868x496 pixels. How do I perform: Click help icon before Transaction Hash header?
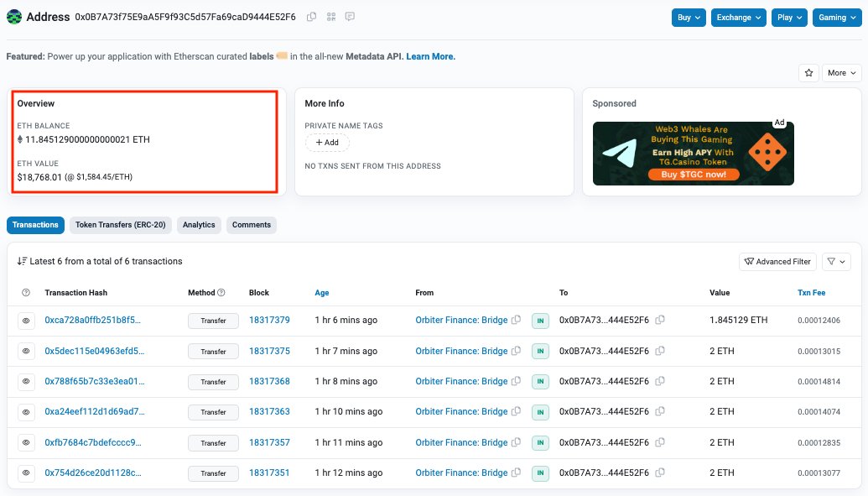pos(26,293)
